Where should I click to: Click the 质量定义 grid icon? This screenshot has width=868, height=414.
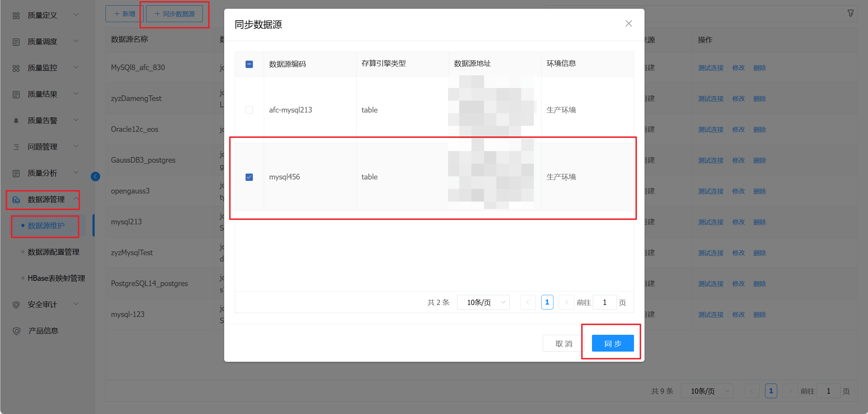pyautogui.click(x=16, y=15)
